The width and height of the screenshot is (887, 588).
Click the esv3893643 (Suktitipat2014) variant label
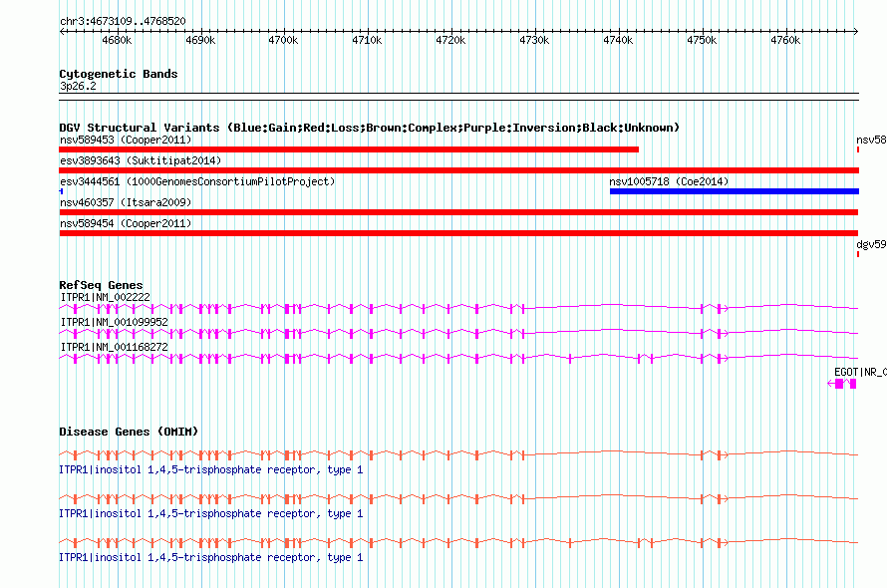coord(141,160)
